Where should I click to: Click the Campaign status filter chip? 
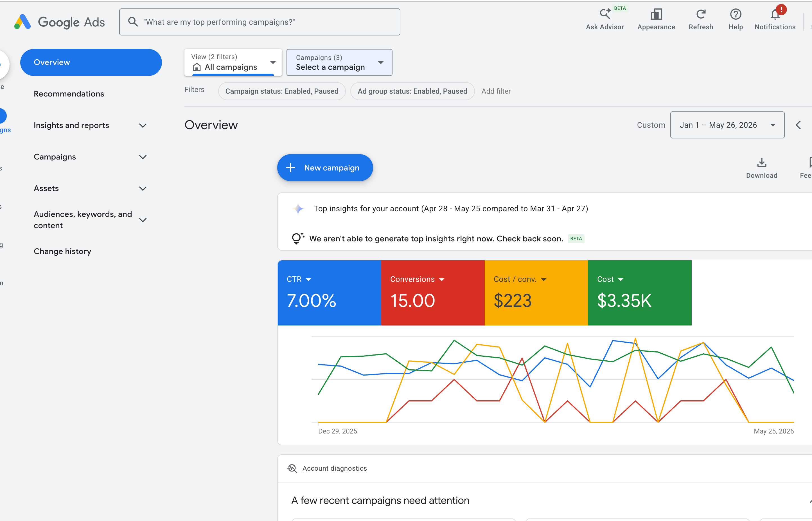(282, 91)
